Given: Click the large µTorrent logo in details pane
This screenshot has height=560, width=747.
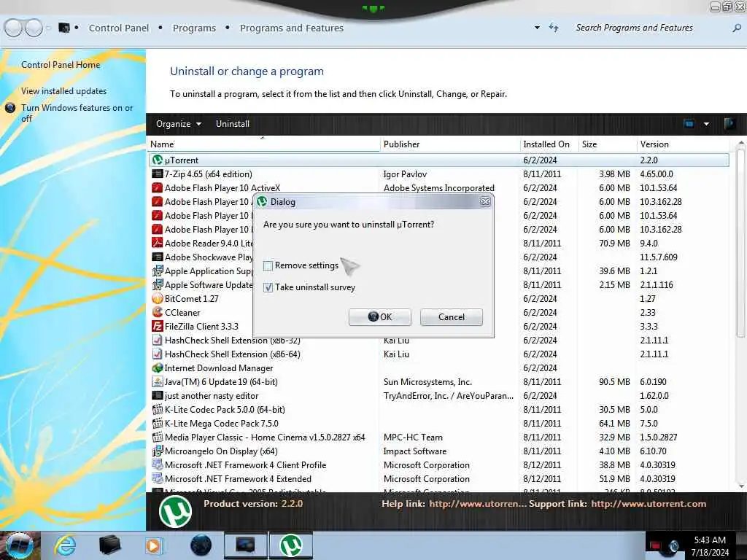Looking at the screenshot, I should 175,512.
